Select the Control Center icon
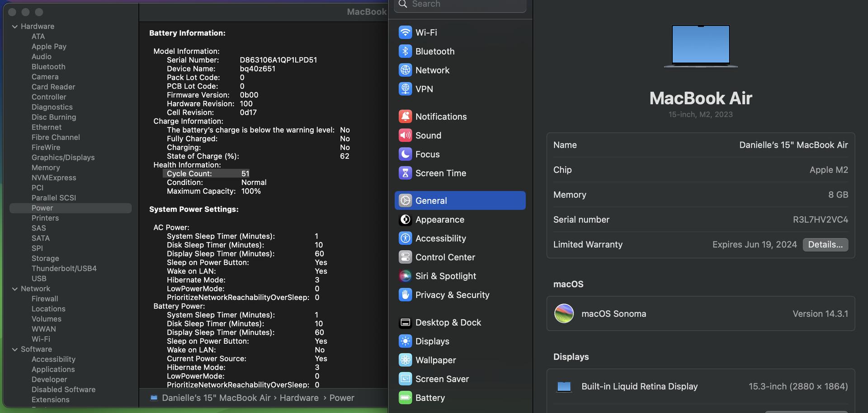This screenshot has height=413, width=868. click(405, 257)
